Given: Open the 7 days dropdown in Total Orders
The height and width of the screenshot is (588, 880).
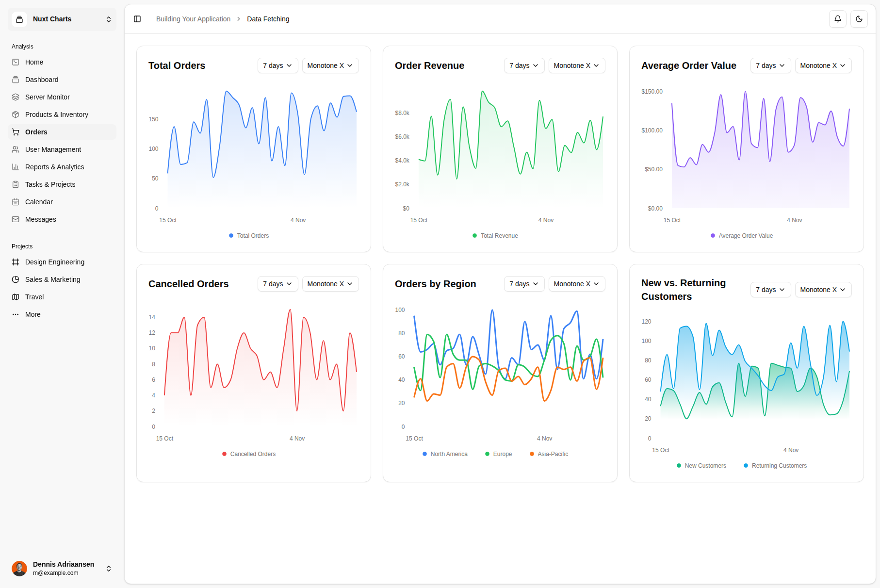Looking at the screenshot, I should pyautogui.click(x=277, y=65).
